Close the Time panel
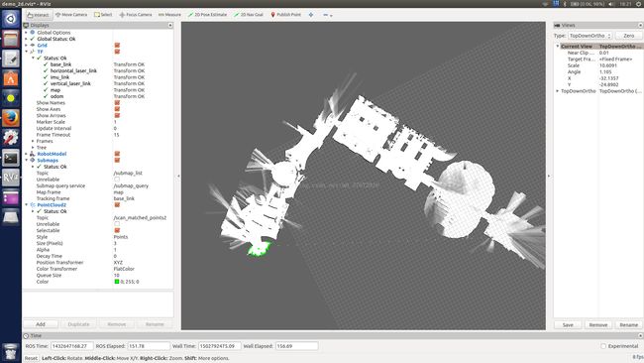The height and width of the screenshot is (363, 644). coord(640,336)
